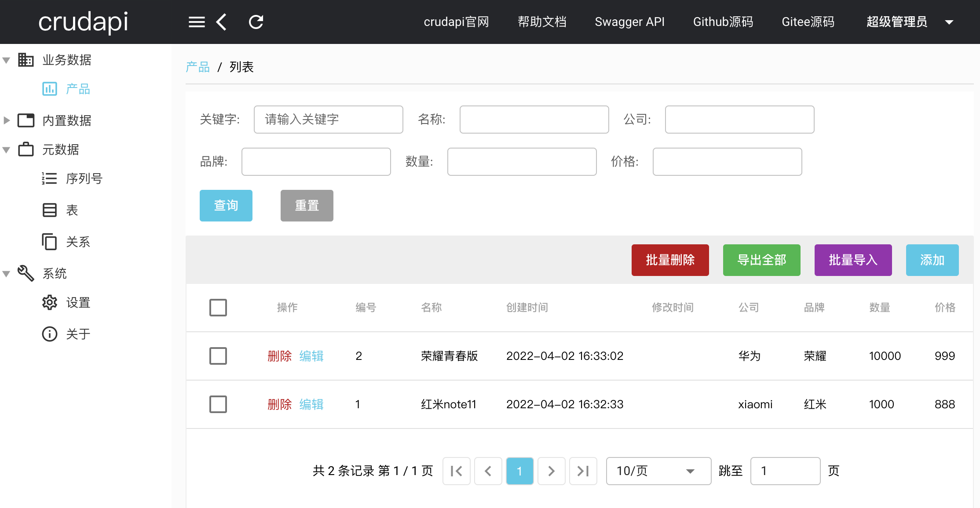Open the hamburger menu icon
Screen dimensions: 980x508
pos(196,22)
